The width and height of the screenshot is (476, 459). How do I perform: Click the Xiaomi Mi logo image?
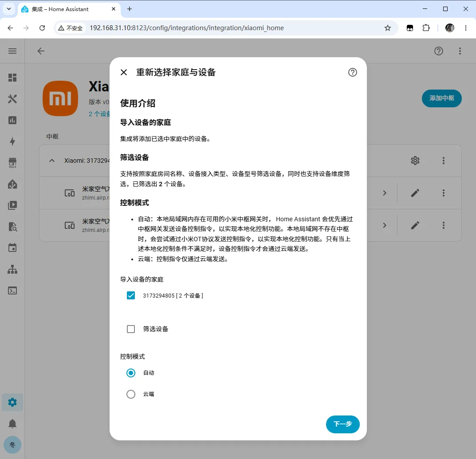(x=60, y=98)
